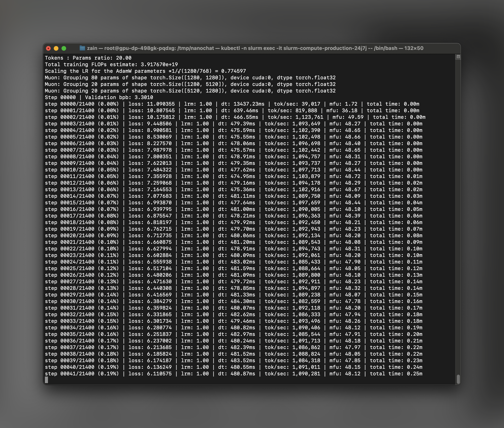Click the split pane icon at top right

point(458,57)
